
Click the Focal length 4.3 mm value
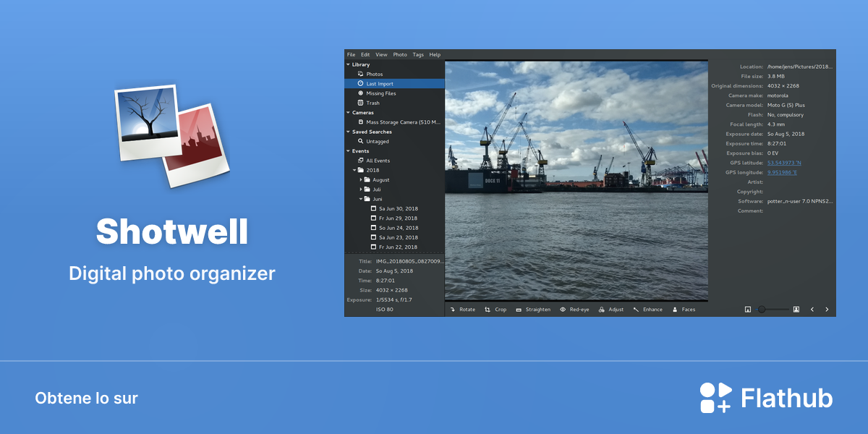pos(777,124)
